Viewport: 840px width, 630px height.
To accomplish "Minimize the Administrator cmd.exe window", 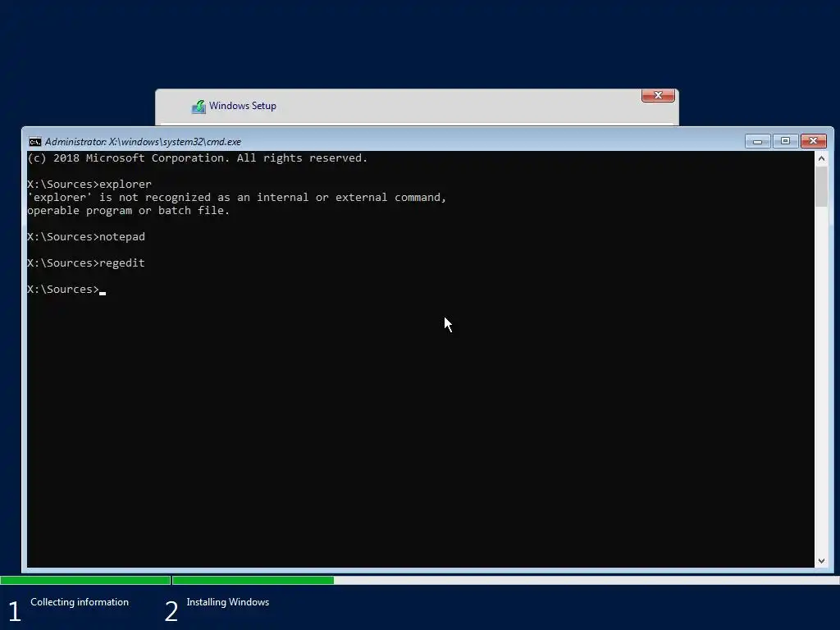I will [757, 141].
